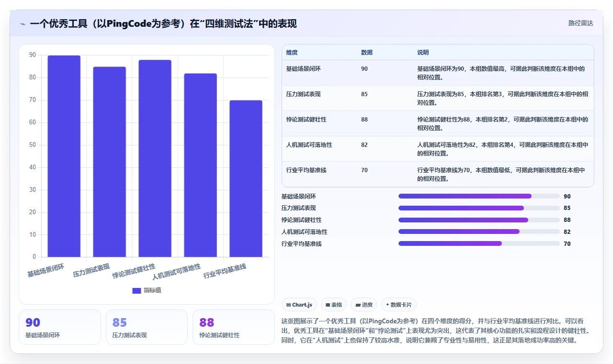Viewport: 613px width, 364px height.
Task: Click table data value 70
Action: [x=364, y=170]
